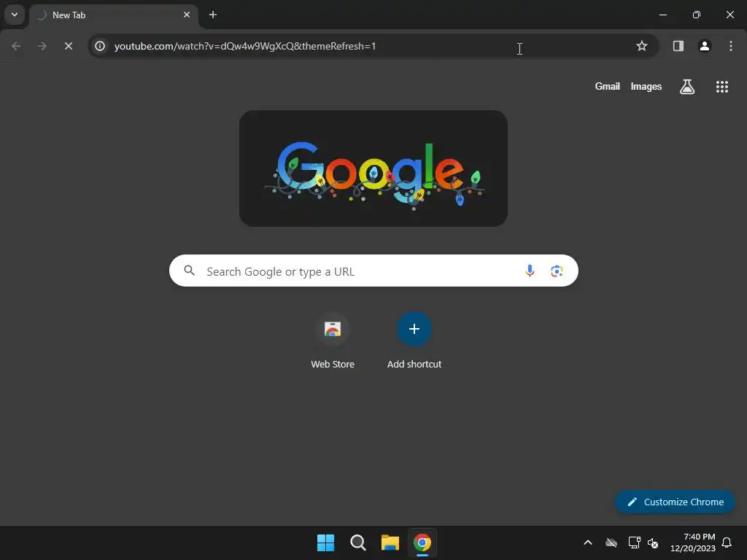Viewport: 747px width, 560px height.
Task: Open the Images link
Action: coord(646,86)
